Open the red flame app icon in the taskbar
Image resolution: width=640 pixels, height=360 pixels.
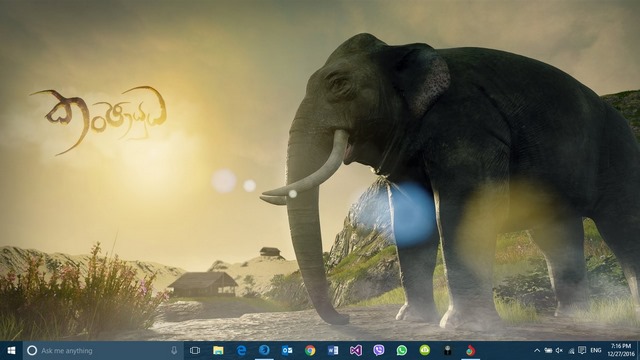tap(471, 351)
